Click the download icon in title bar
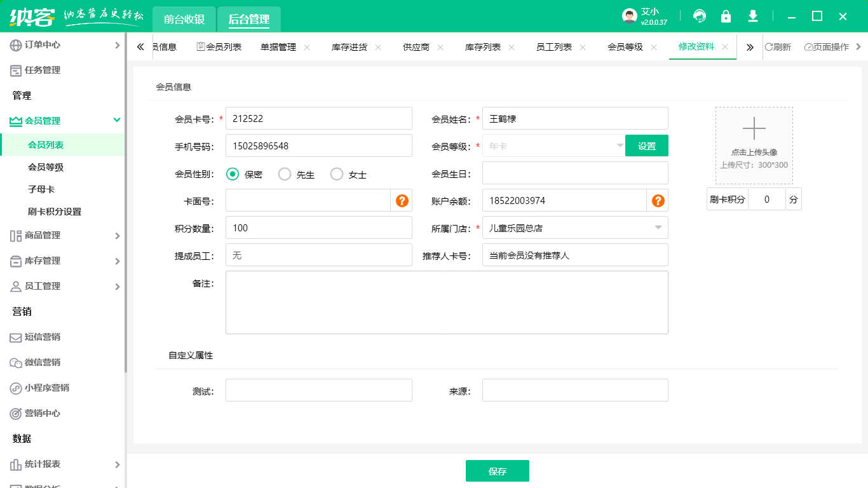The width and height of the screenshot is (868, 488). 753,16
